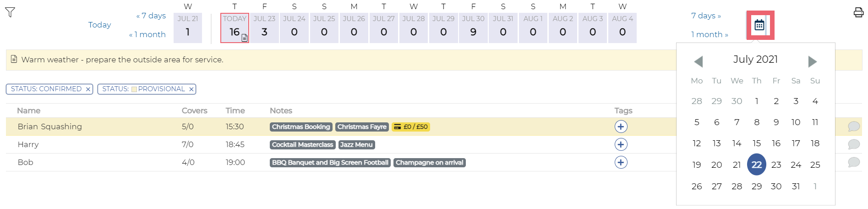Select the JUL 23 day tile

tap(264, 28)
